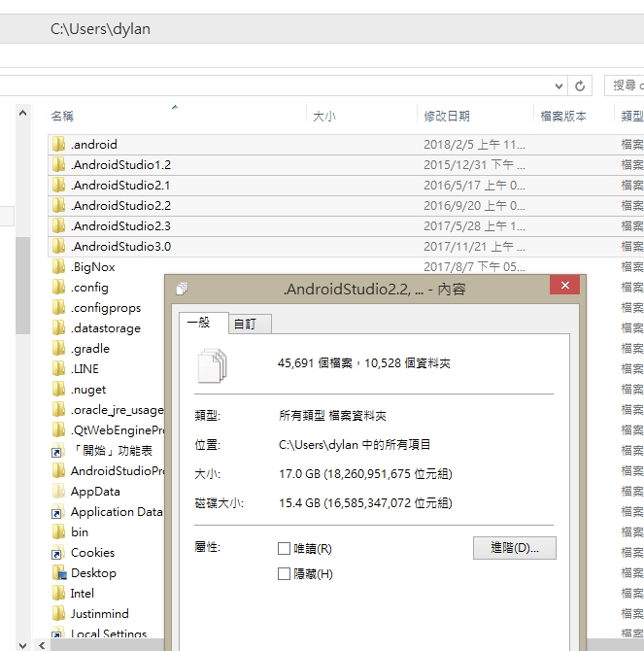Click the .configprops folder icon
This screenshot has height=651, width=644.
58,307
